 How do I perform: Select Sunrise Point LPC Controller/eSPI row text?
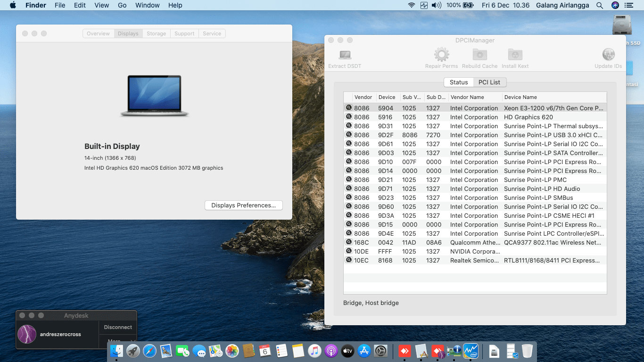pyautogui.click(x=554, y=234)
